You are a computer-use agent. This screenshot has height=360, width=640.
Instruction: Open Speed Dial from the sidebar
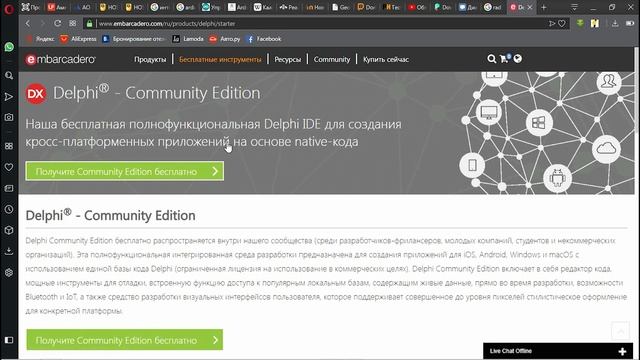tap(9, 146)
